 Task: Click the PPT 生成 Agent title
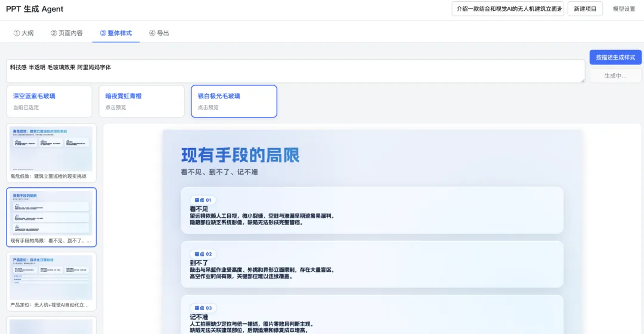click(35, 9)
